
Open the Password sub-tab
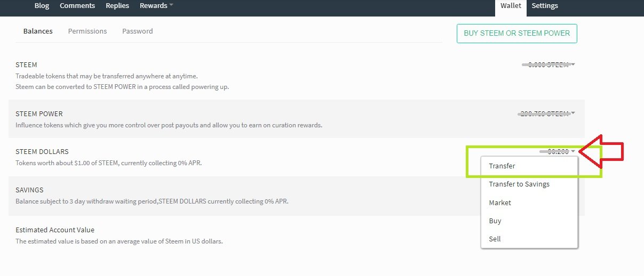(138, 31)
